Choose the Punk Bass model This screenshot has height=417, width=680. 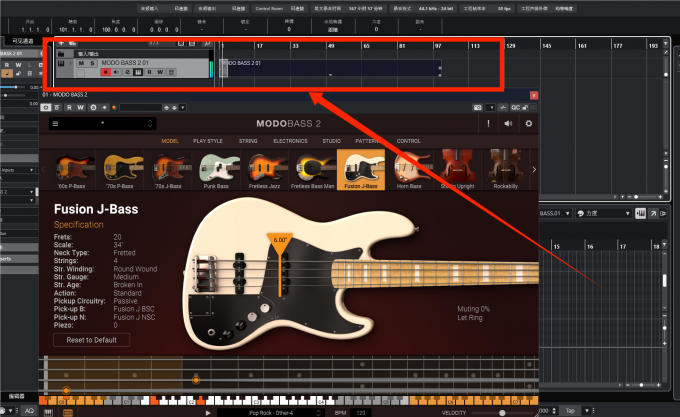tap(216, 169)
